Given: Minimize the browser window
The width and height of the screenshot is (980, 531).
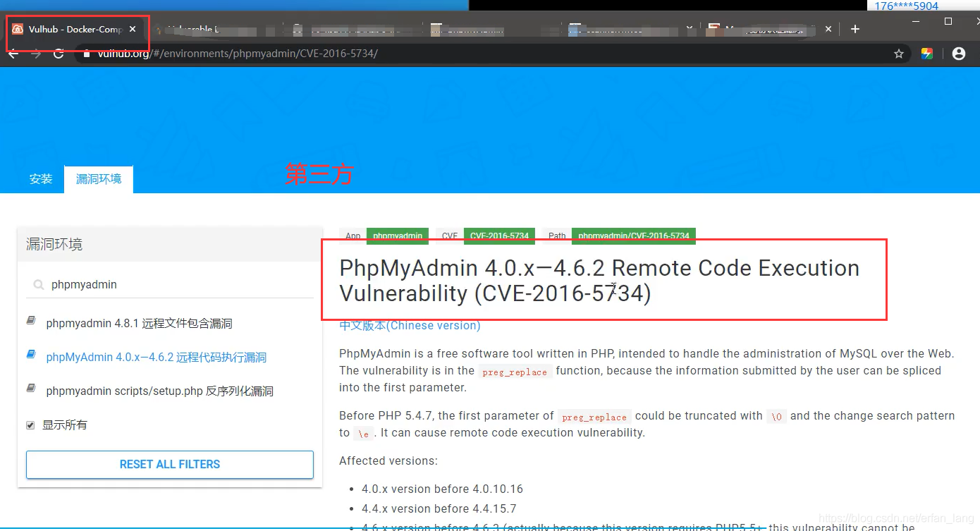Looking at the screenshot, I should (915, 21).
